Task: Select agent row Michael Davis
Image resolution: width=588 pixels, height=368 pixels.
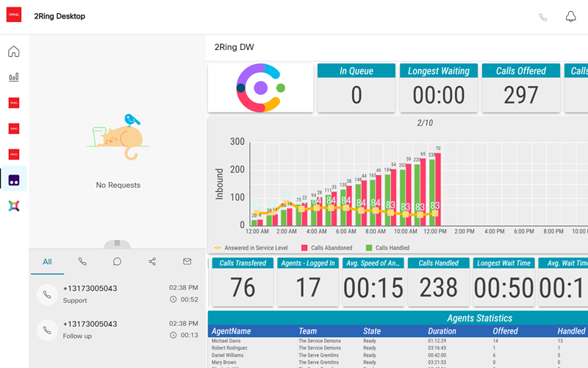Action: point(398,341)
